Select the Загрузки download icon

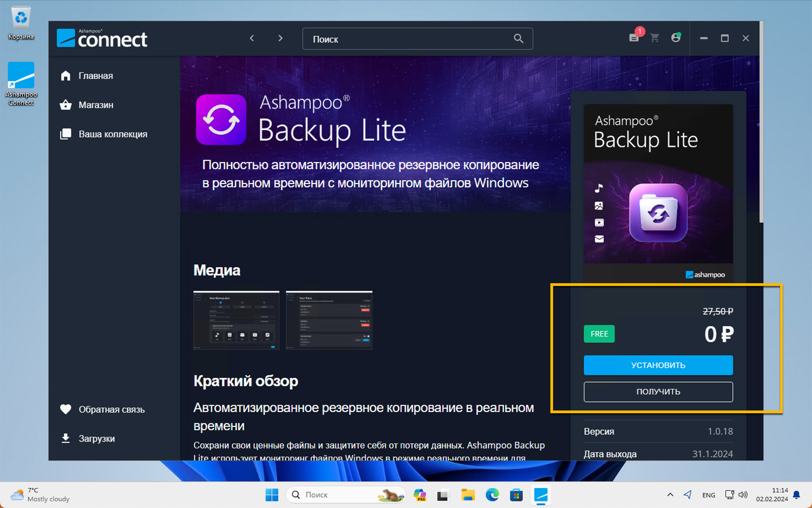click(66, 438)
